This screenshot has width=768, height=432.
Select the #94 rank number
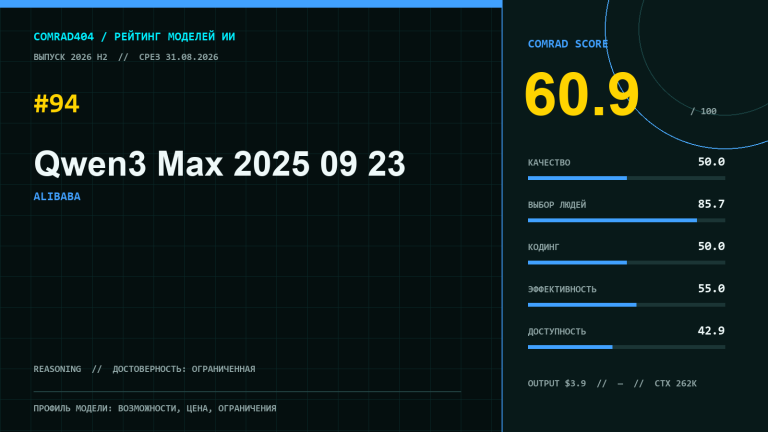[56, 104]
